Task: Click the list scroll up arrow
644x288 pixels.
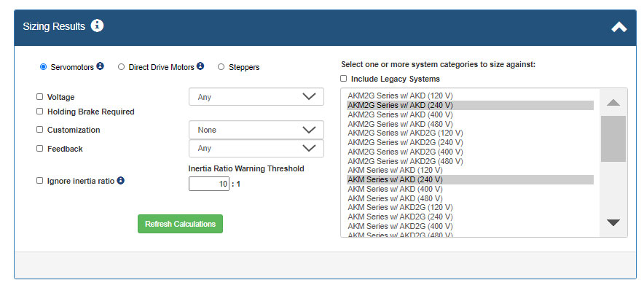Action: click(x=613, y=102)
